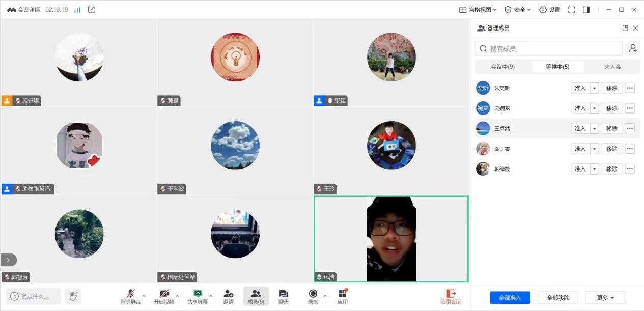
Task: Click the share screen icon
Action: [x=198, y=294]
